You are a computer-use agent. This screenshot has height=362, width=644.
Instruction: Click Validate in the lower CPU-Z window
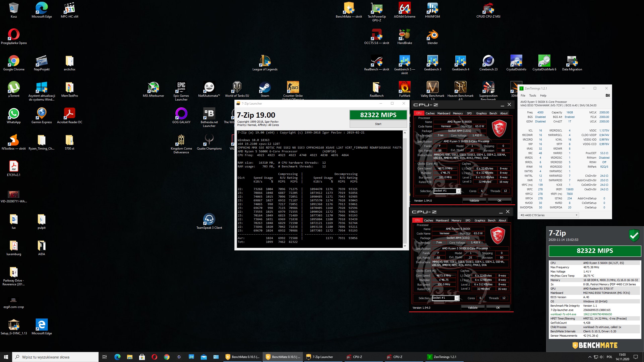(x=473, y=308)
